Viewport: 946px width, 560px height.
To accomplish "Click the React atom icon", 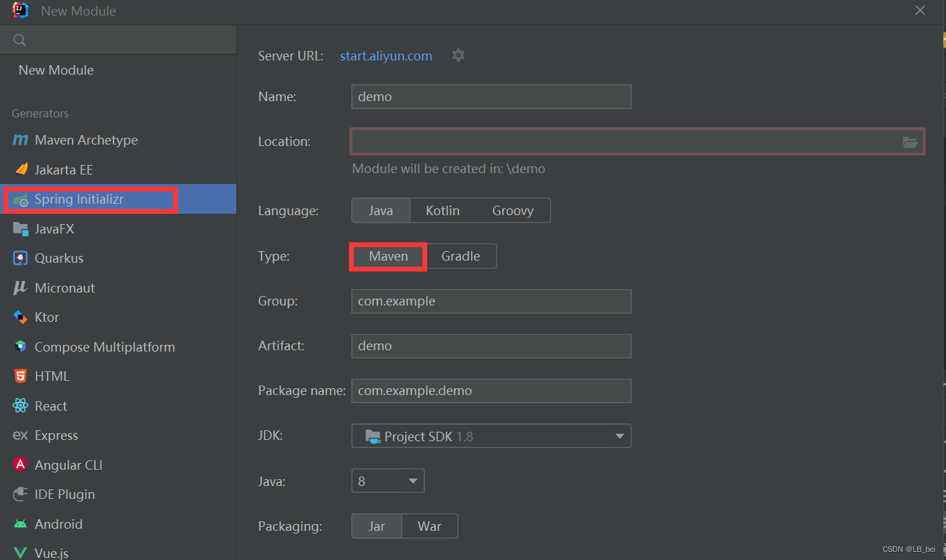I will click(20, 406).
